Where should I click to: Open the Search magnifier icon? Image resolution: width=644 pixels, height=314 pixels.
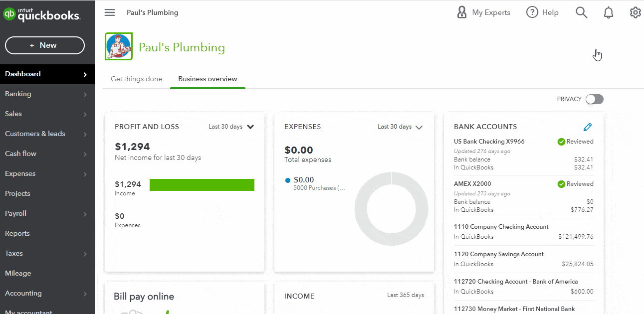click(582, 12)
